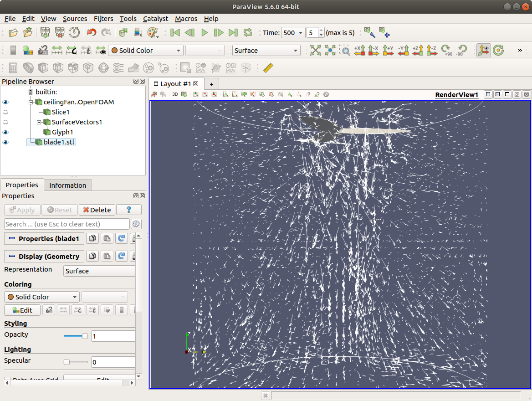Toggle animation loop mode
The image size is (532, 401).
[x=248, y=33]
